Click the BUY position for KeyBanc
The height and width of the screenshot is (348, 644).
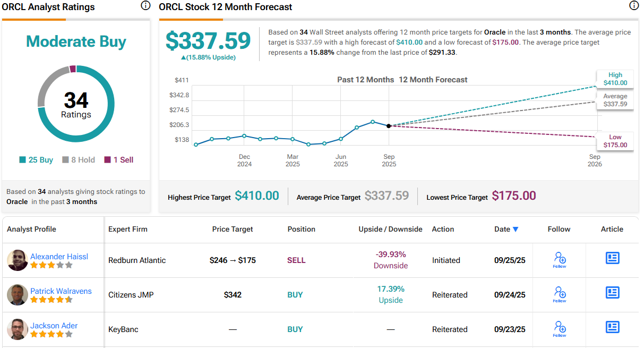pyautogui.click(x=295, y=329)
